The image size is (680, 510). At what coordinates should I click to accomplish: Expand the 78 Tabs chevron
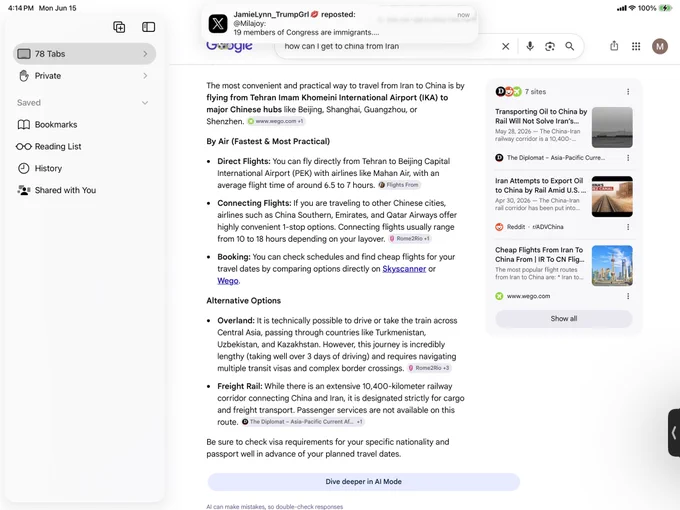click(x=145, y=54)
